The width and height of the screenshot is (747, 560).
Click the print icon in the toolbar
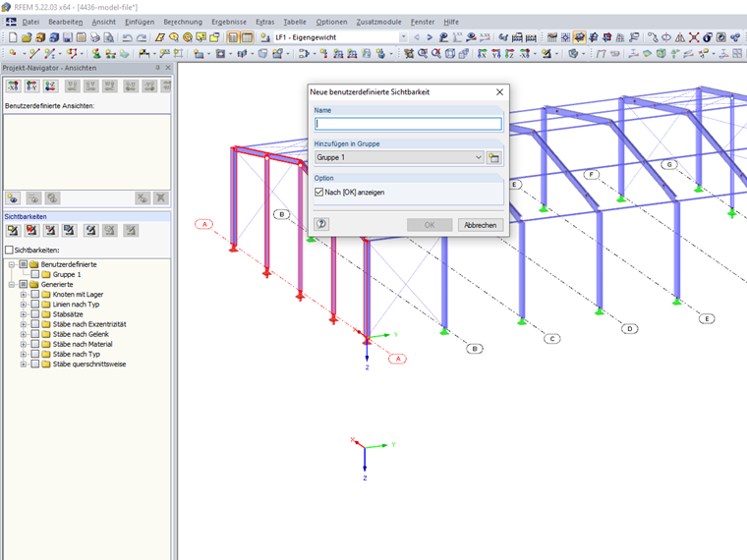[x=95, y=37]
